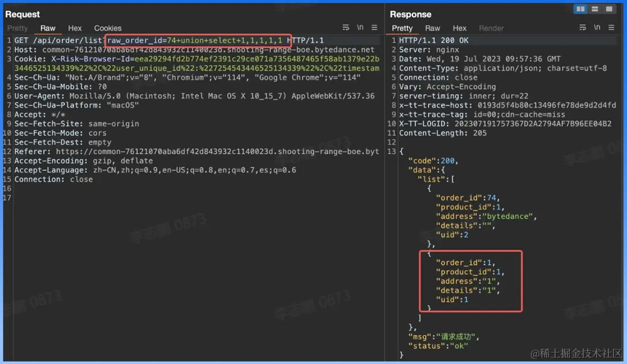
Task: Click the Sec-Ch-Ua header line
Action: pos(187,78)
